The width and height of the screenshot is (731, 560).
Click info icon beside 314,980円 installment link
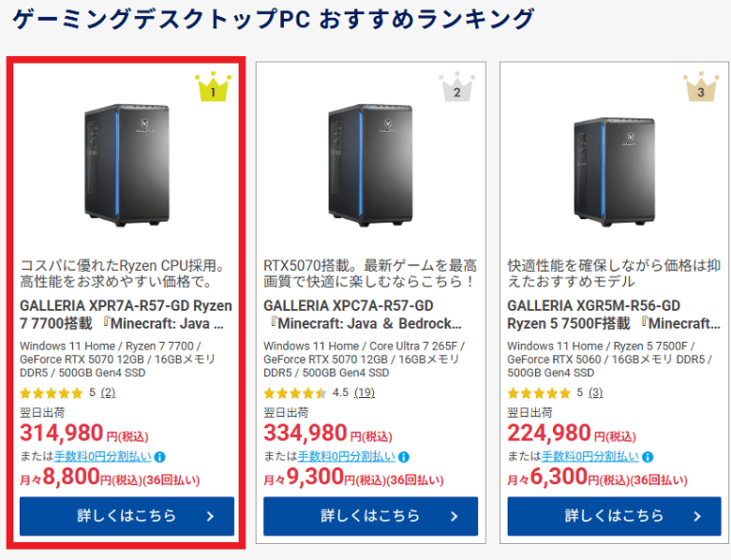click(160, 457)
